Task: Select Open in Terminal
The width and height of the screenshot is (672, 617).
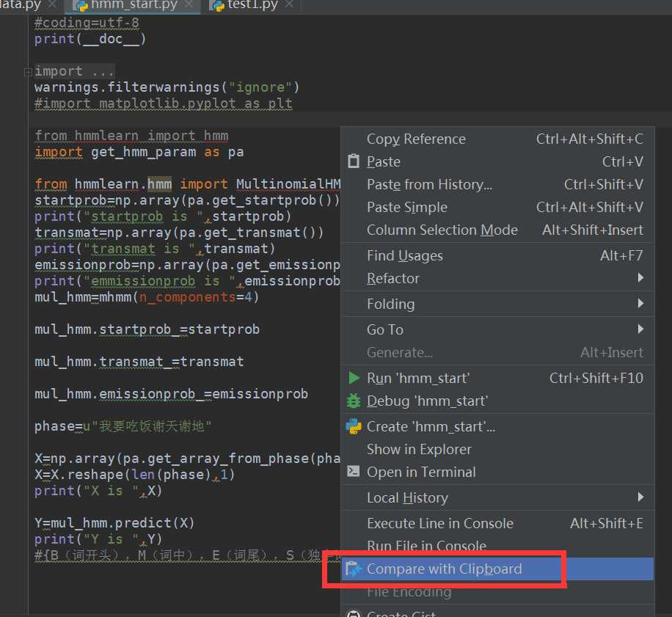Action: 498,472
